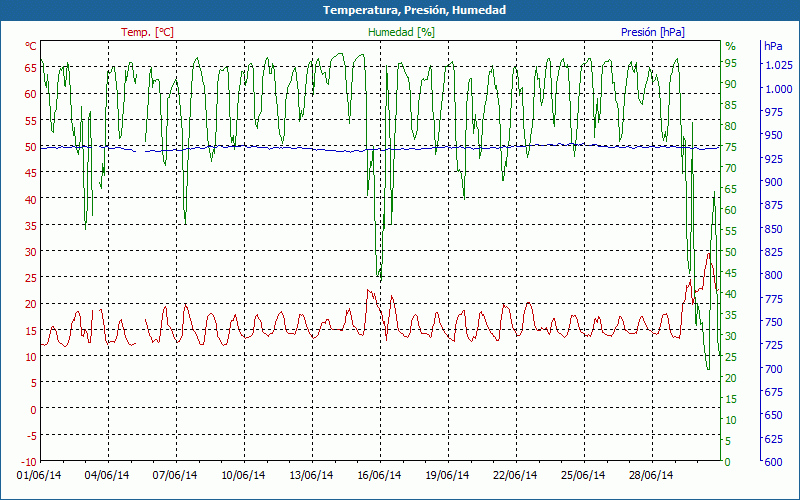Click the 1.025 value on the pressure axis
The height and width of the screenshot is (500, 800).
pyautogui.click(x=778, y=66)
